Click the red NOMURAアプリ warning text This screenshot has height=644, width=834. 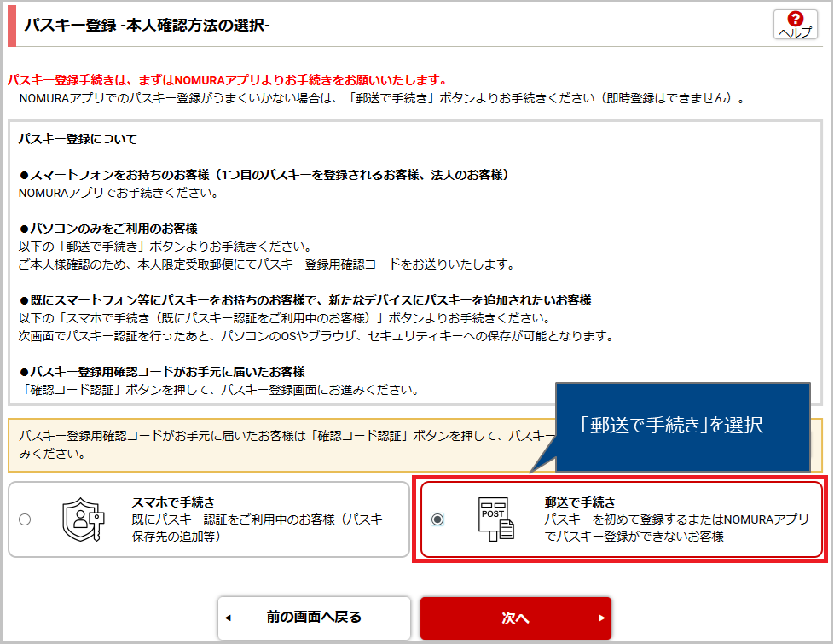[x=227, y=80]
